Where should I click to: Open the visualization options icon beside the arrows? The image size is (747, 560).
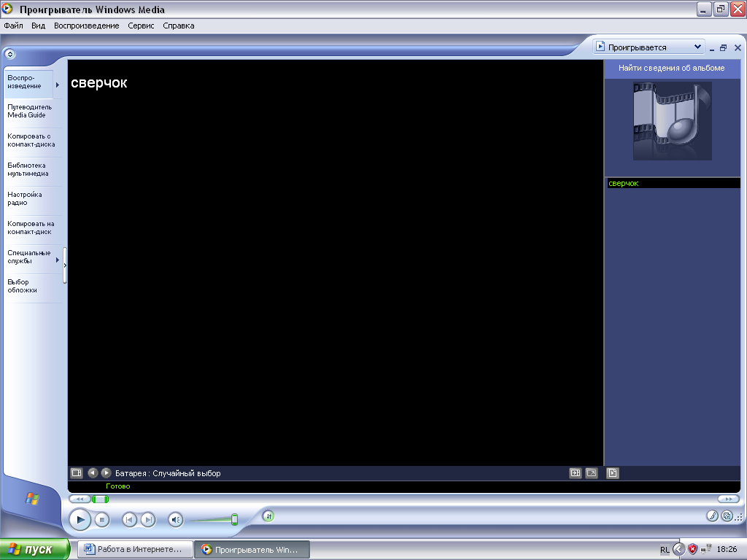click(76, 472)
